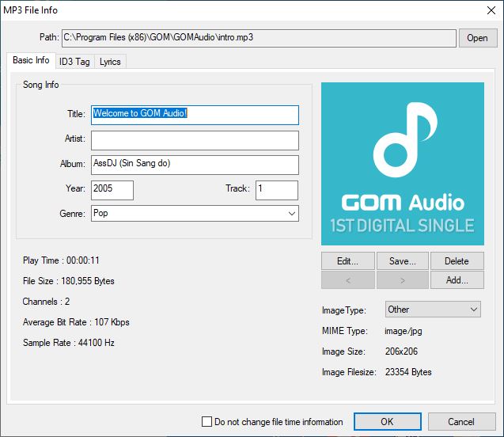Click the Cancel button
504x437 pixels.
pos(461,422)
